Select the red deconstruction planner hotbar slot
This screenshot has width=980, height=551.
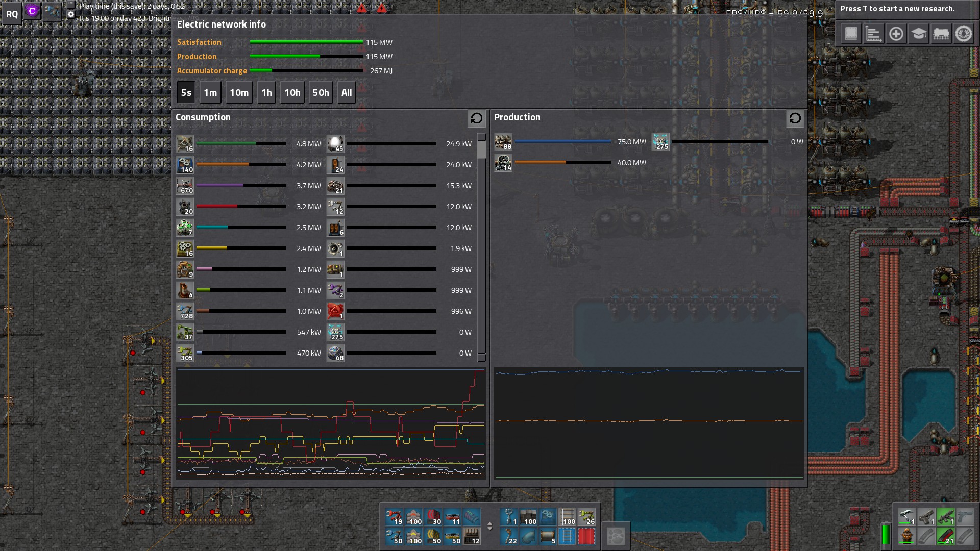586,536
